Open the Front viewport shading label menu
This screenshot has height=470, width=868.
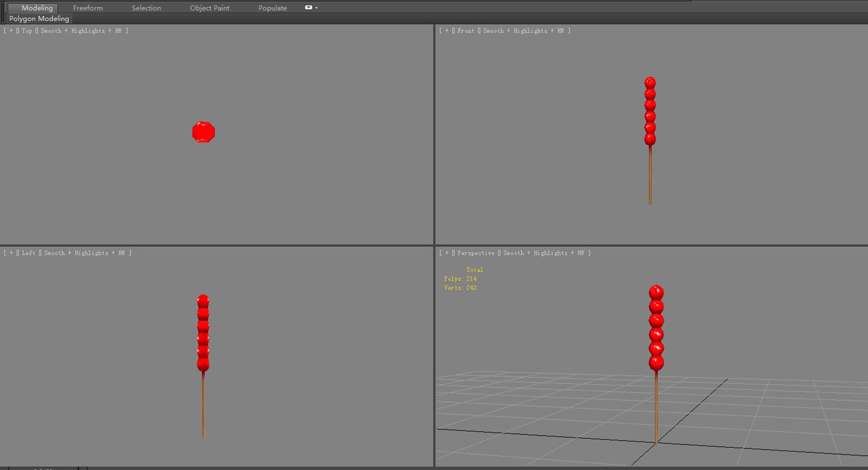(x=524, y=31)
